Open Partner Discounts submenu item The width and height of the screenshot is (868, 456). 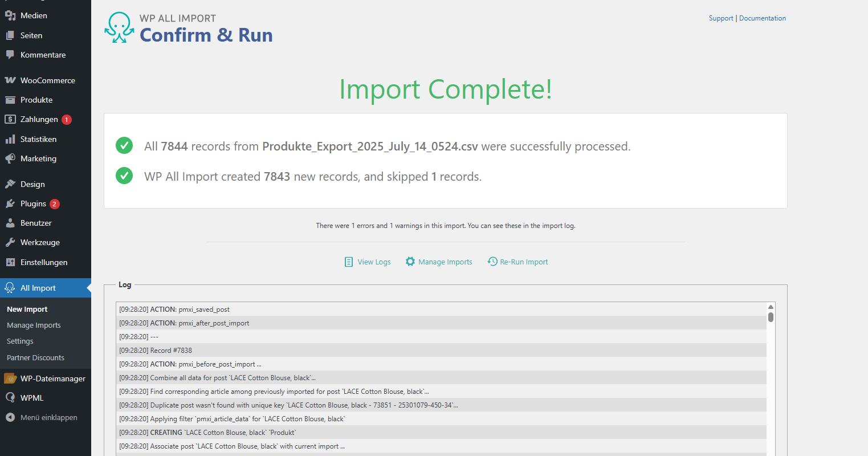click(x=35, y=357)
